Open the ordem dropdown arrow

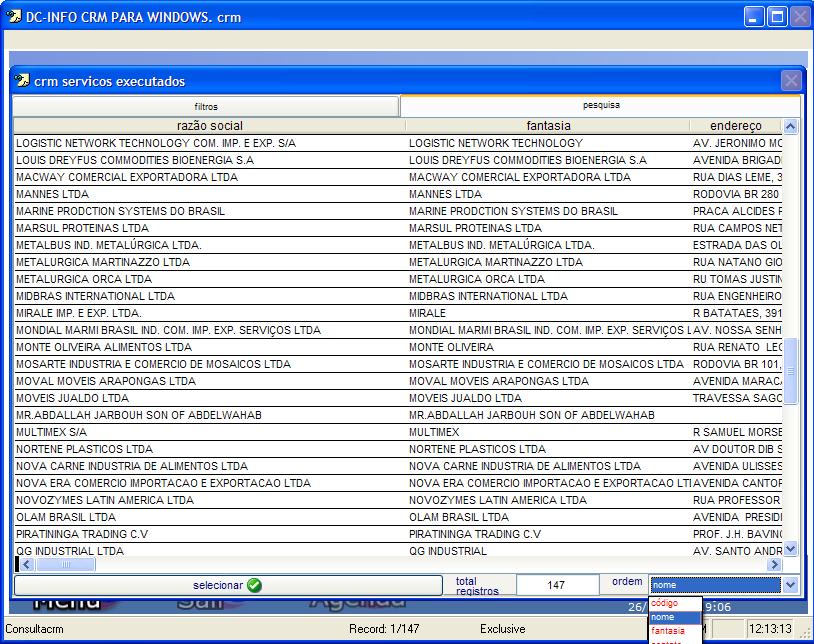click(x=790, y=585)
